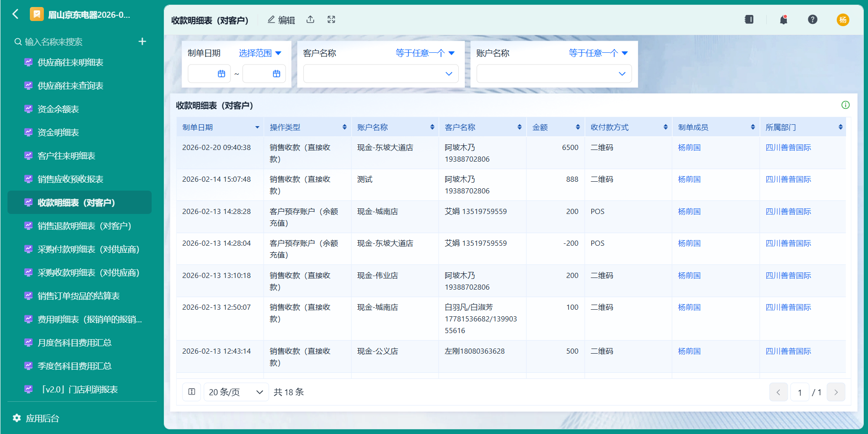
Task: Open 「v2.0」门店利润报表 in sidebar
Action: (77, 389)
